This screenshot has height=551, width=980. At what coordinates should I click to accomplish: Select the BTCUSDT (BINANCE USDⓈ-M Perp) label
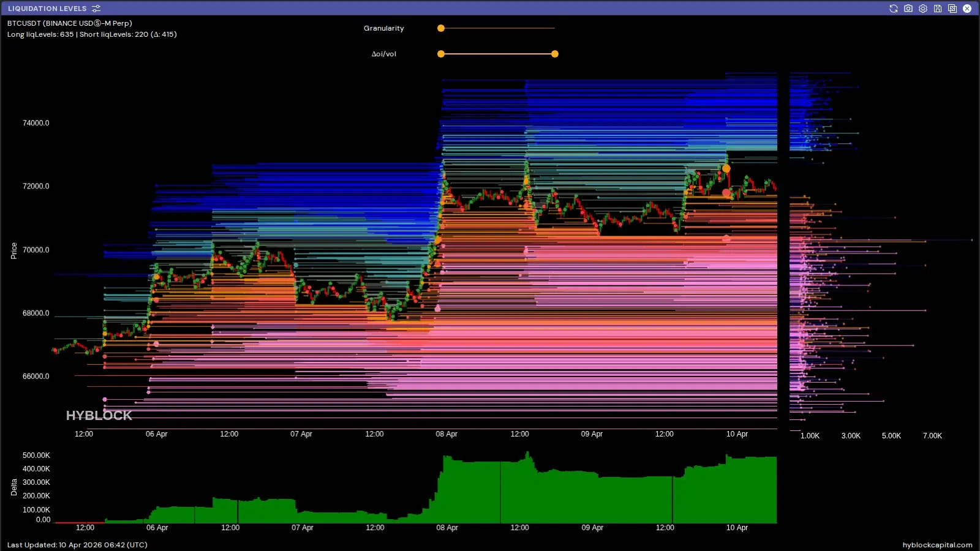point(70,23)
